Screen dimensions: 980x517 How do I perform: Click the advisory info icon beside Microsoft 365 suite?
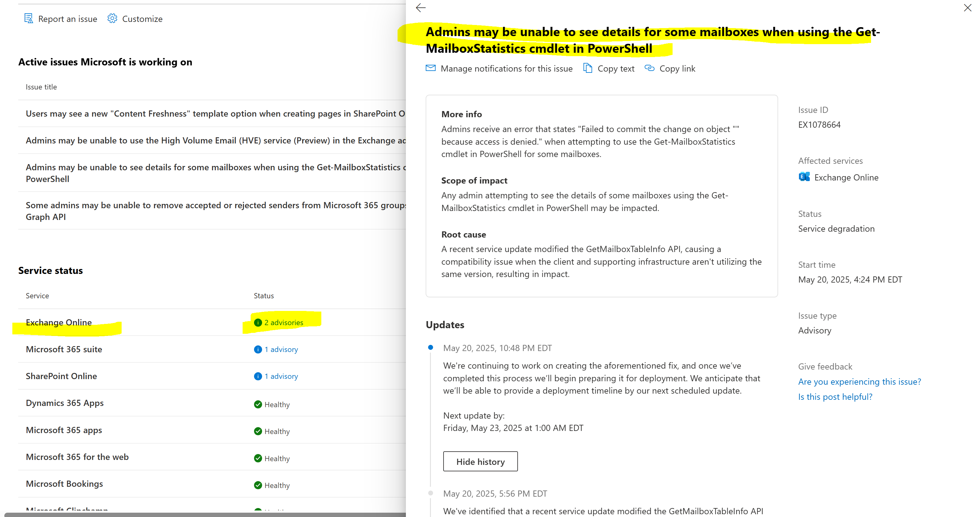[x=258, y=349]
